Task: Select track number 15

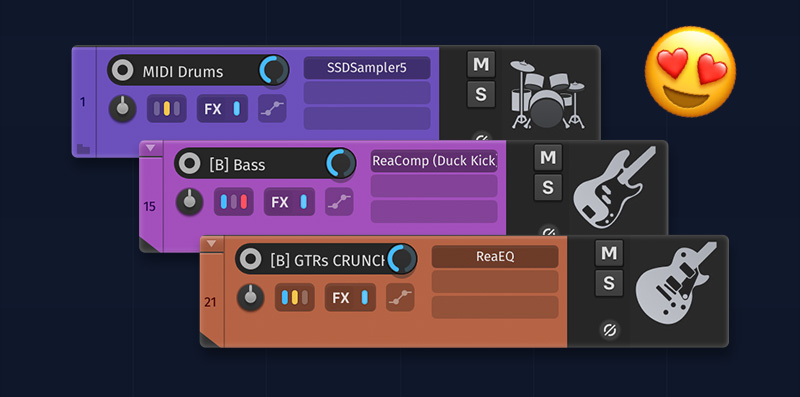Action: click(149, 207)
